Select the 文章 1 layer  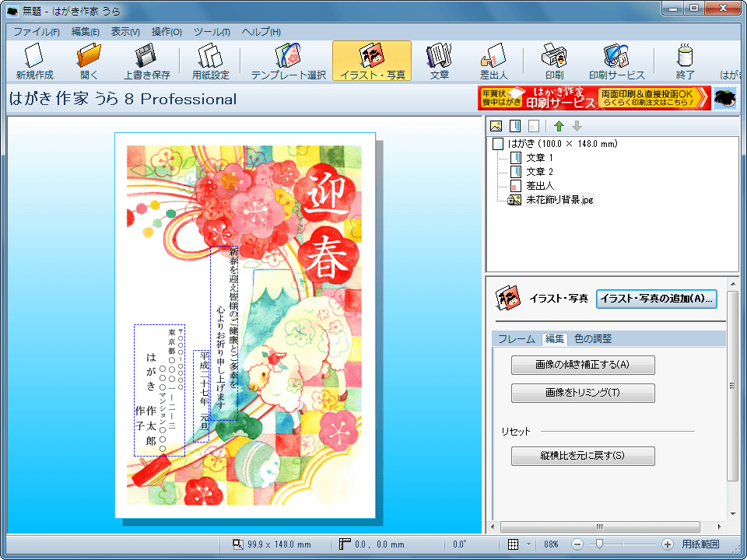pyautogui.click(x=539, y=158)
